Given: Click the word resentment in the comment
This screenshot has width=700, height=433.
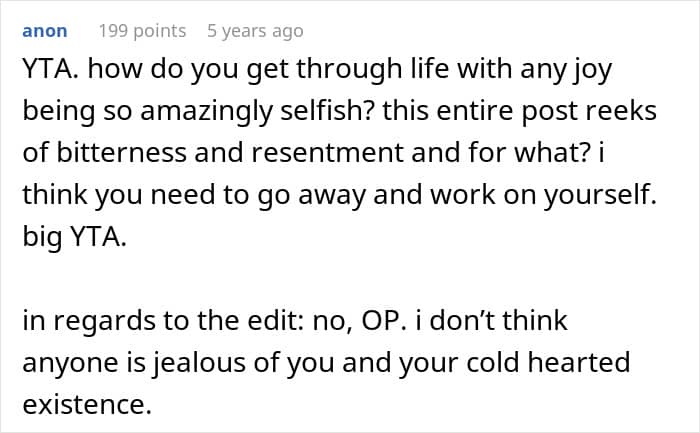Looking at the screenshot, I should 327,153.
